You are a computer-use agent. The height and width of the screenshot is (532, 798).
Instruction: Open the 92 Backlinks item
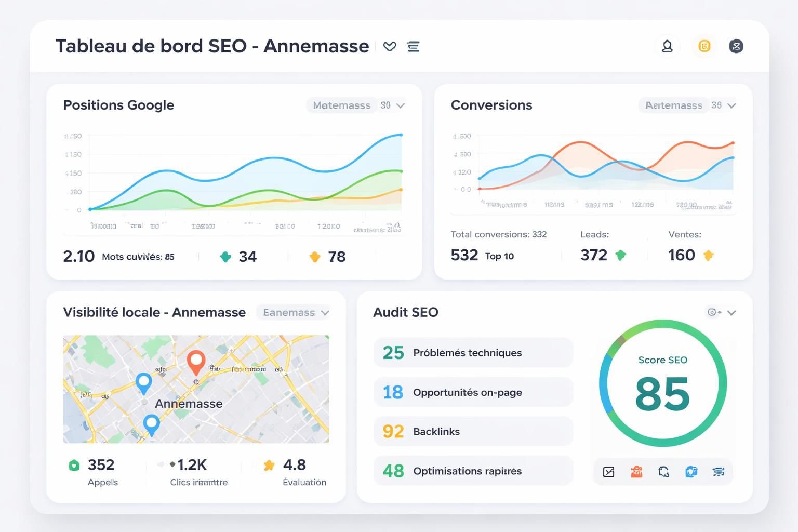pyautogui.click(x=473, y=431)
